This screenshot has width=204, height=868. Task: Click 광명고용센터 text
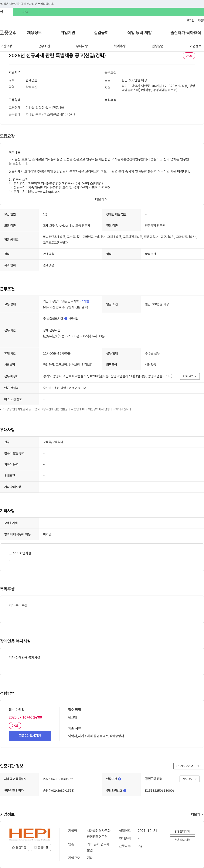pos(154,779)
